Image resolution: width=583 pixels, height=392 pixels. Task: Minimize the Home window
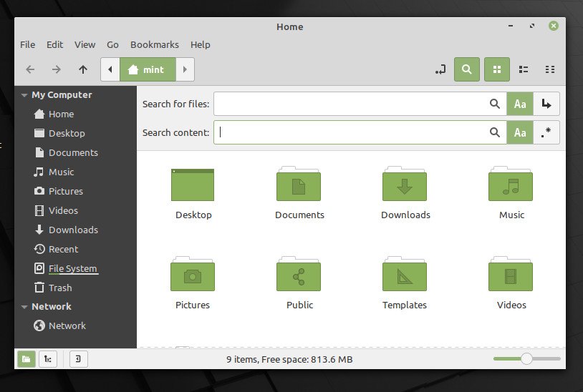point(511,26)
